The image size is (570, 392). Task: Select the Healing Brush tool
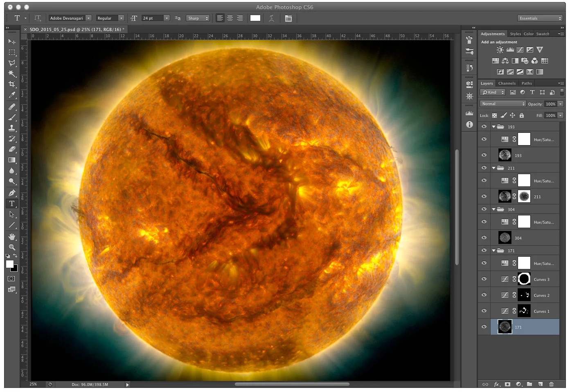pyautogui.click(x=12, y=107)
